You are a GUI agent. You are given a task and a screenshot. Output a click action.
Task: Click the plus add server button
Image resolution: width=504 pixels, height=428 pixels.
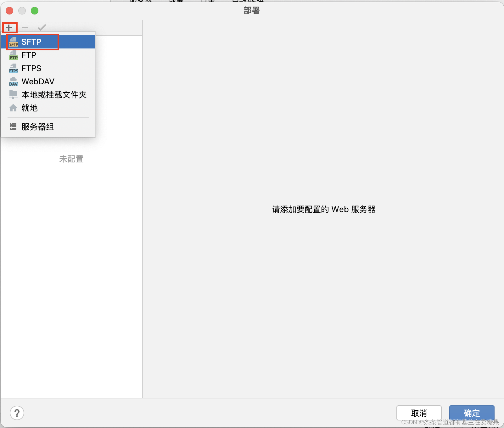pos(9,28)
